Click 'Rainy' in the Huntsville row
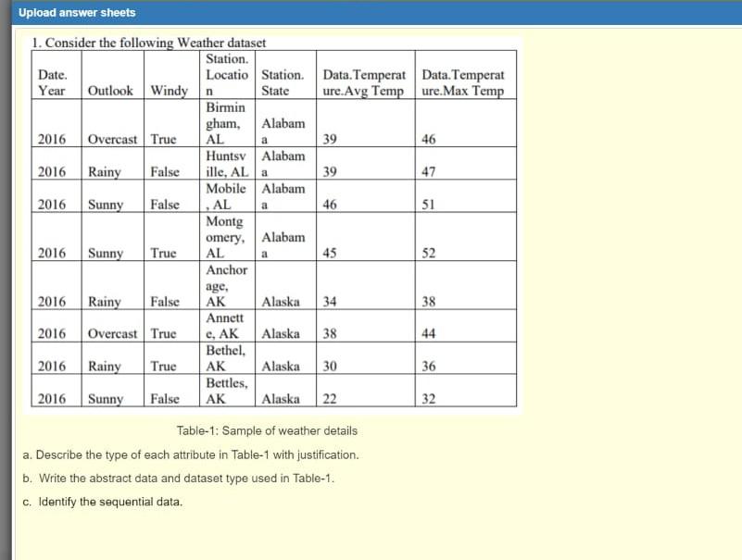 click(x=105, y=171)
